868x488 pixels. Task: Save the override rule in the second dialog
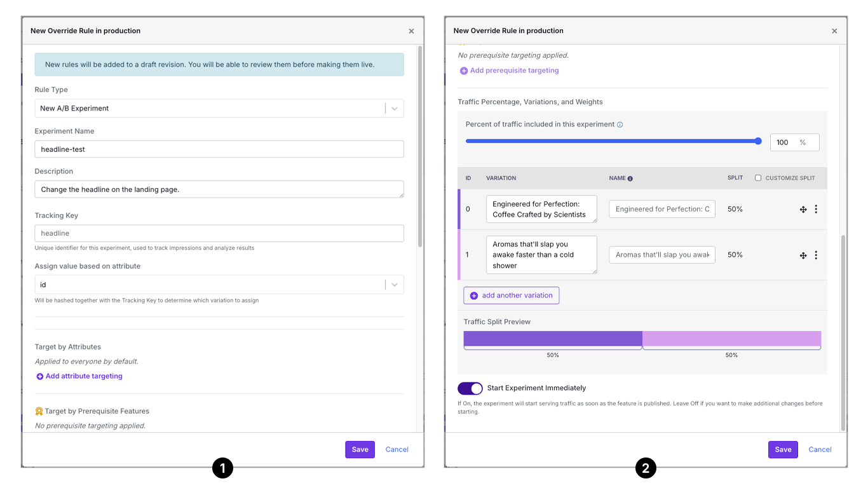[783, 449]
